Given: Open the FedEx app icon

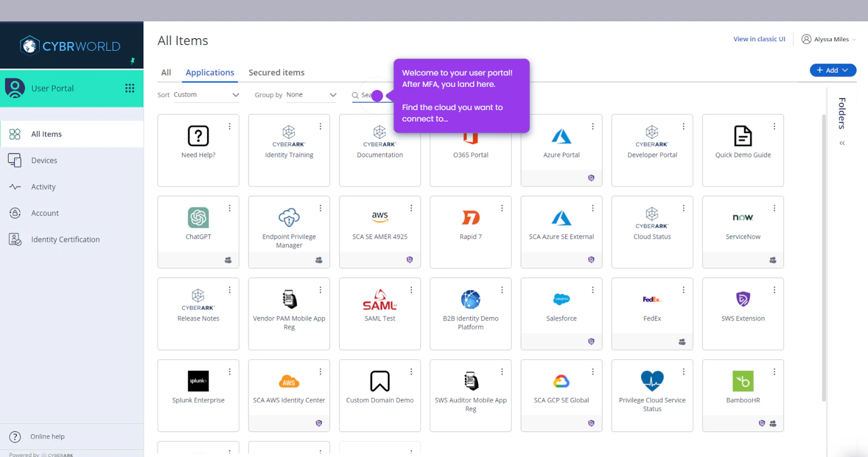Looking at the screenshot, I should pyautogui.click(x=652, y=299).
